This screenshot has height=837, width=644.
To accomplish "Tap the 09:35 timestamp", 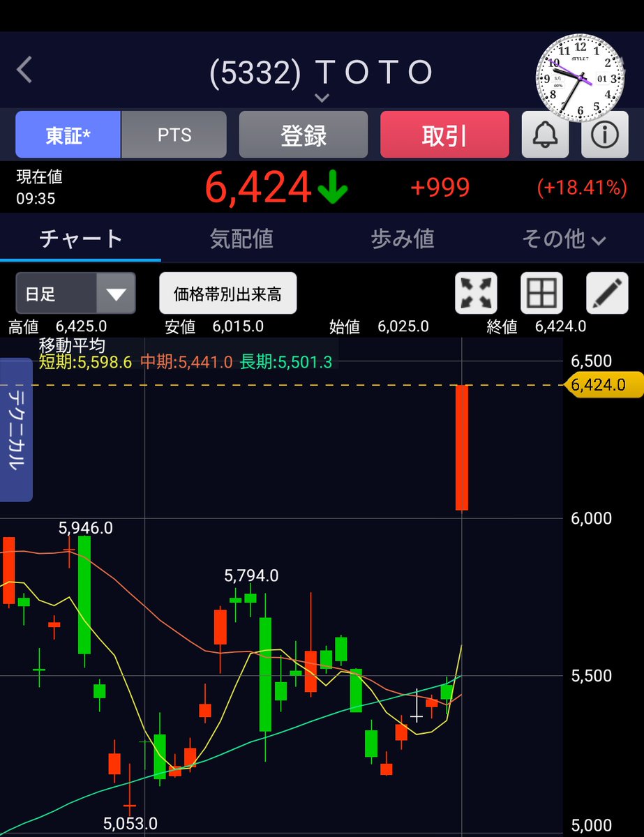I will pyautogui.click(x=36, y=199).
